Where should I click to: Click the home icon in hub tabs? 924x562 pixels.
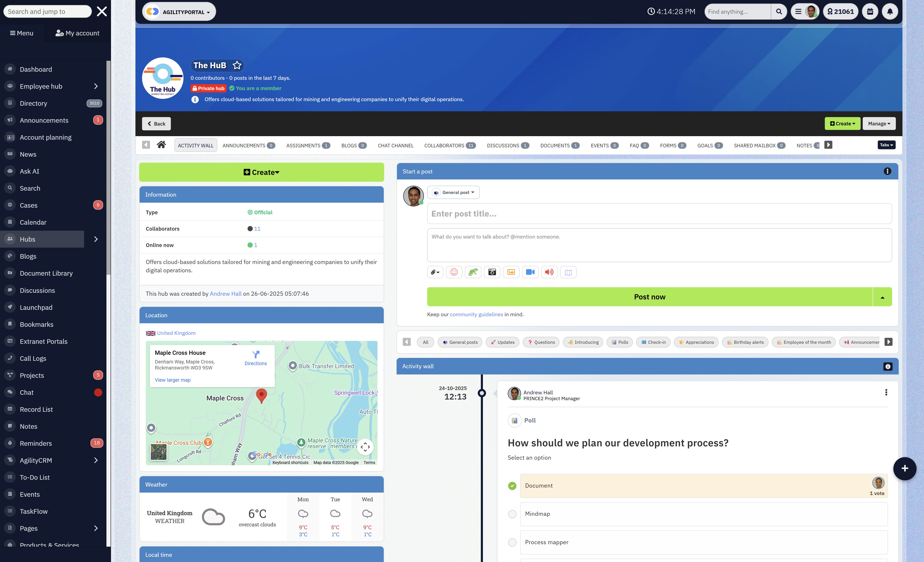tap(161, 145)
